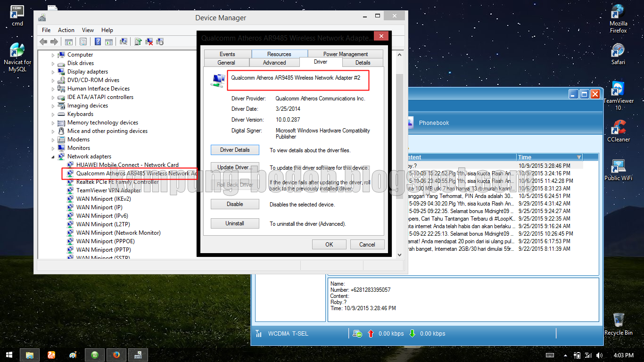Click the Forward arrow in Device Manager toolbar
The image size is (644, 362).
point(54,41)
